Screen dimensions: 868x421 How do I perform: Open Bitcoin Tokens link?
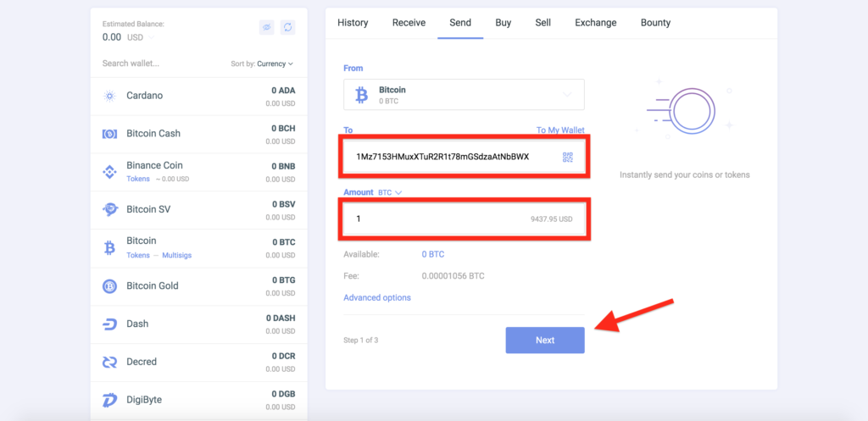[138, 255]
